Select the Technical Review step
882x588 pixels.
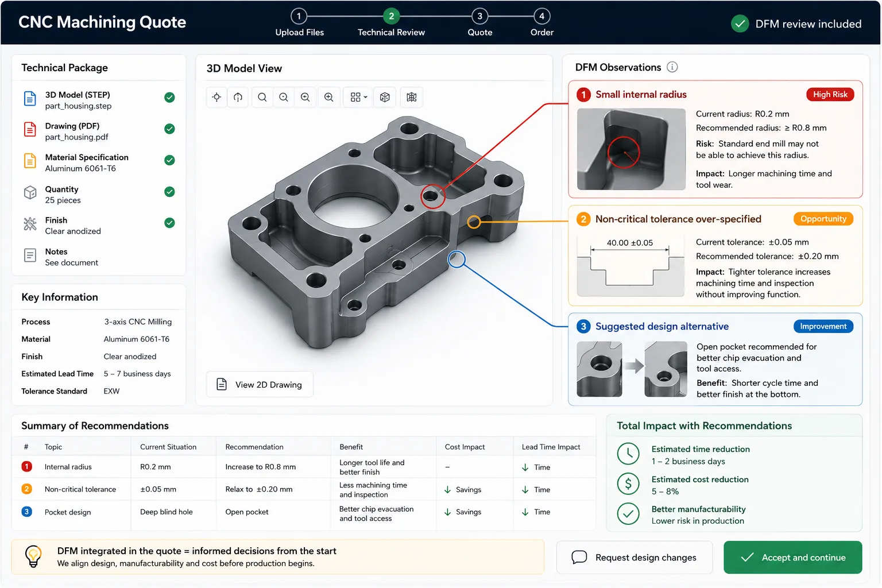coord(391,22)
